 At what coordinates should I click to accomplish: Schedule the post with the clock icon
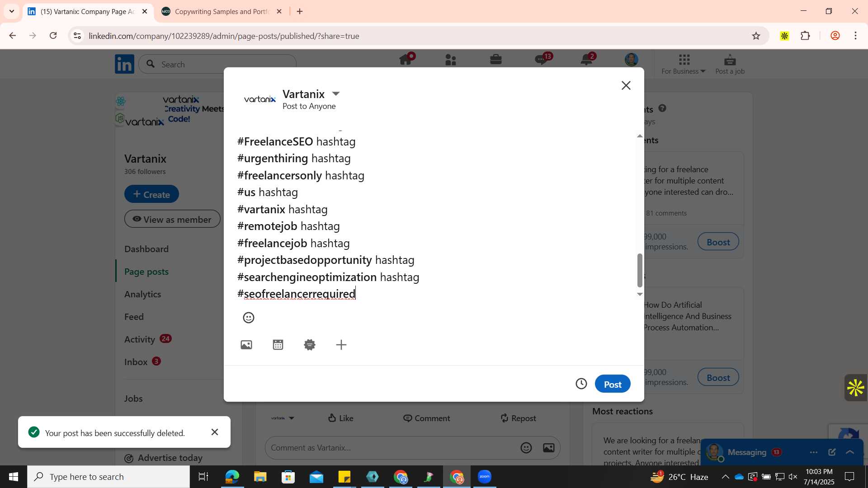click(x=581, y=384)
